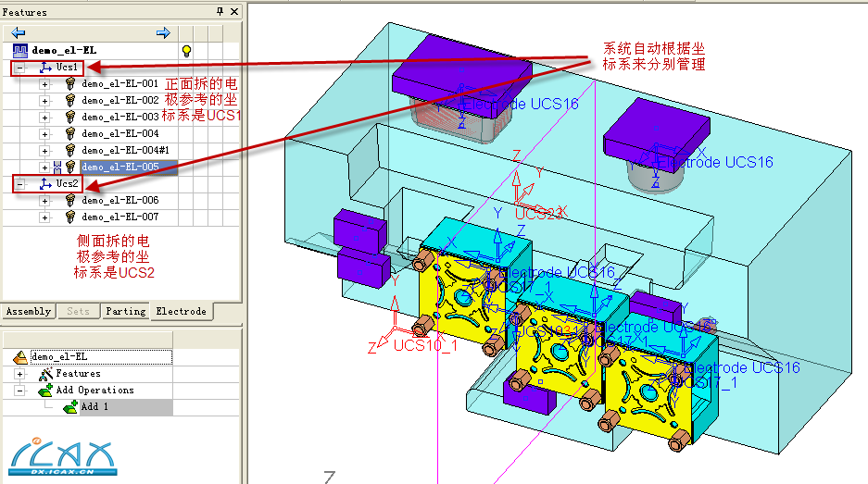Click the demo_el-EL root assembly icon

pos(20,51)
